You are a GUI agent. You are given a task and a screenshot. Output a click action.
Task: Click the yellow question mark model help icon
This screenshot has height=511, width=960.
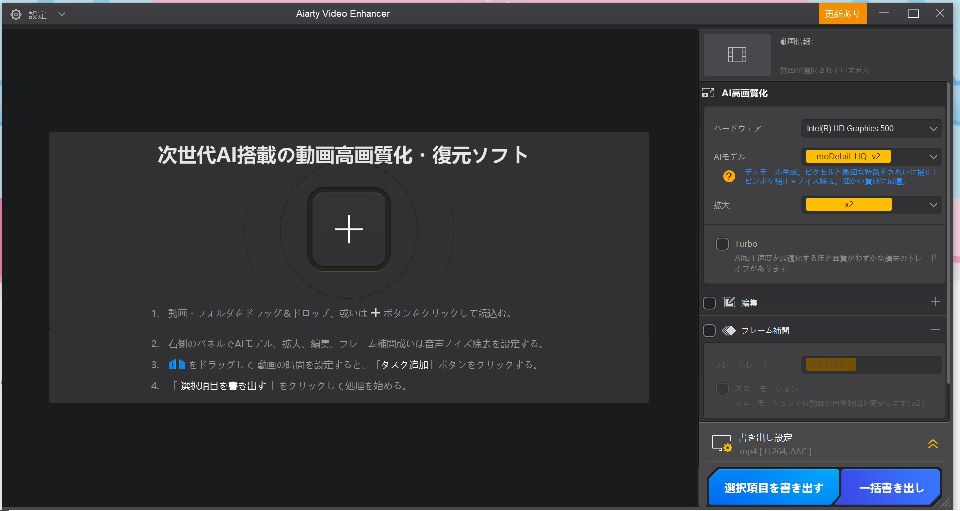(729, 176)
